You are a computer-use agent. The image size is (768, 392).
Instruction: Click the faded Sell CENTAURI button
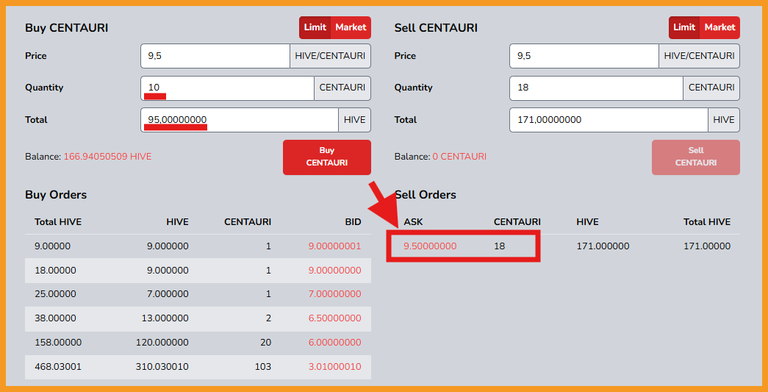696,157
